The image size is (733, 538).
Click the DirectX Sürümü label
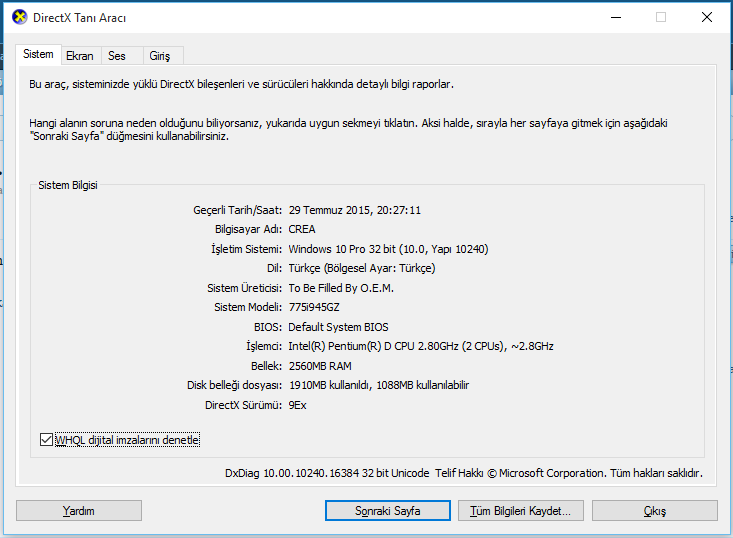pos(244,405)
